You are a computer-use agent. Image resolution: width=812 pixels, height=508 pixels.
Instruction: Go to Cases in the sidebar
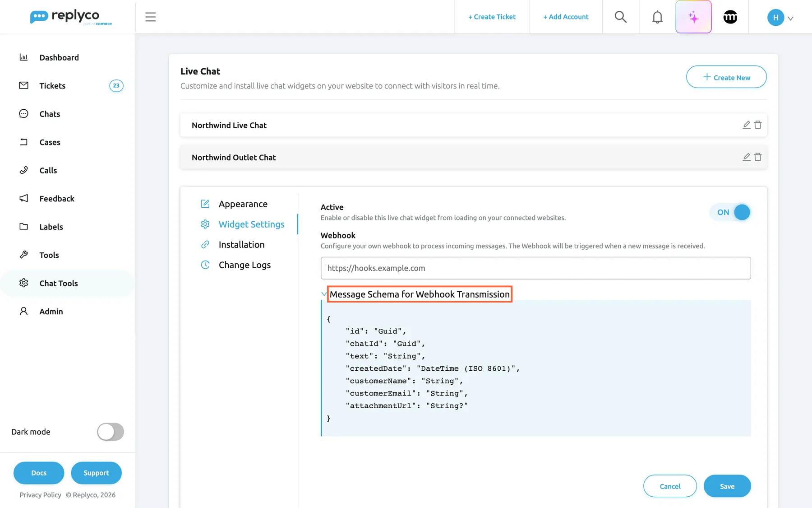point(50,142)
